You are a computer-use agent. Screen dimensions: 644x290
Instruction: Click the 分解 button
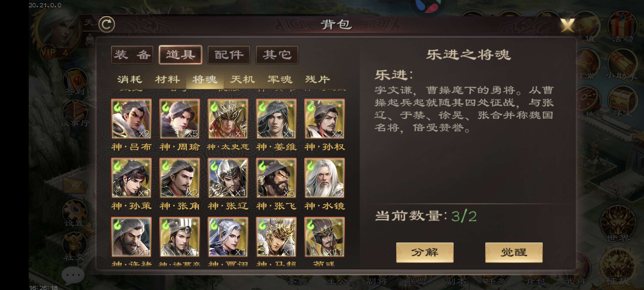coord(425,252)
